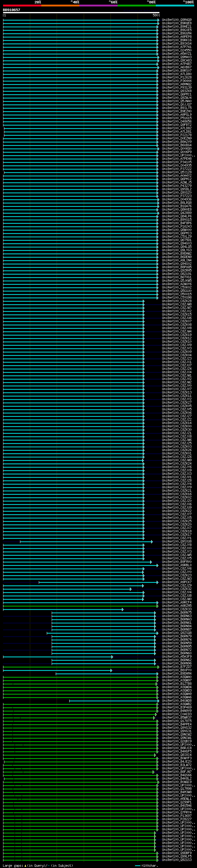Select the query name BB910657

click(x=11, y=10)
